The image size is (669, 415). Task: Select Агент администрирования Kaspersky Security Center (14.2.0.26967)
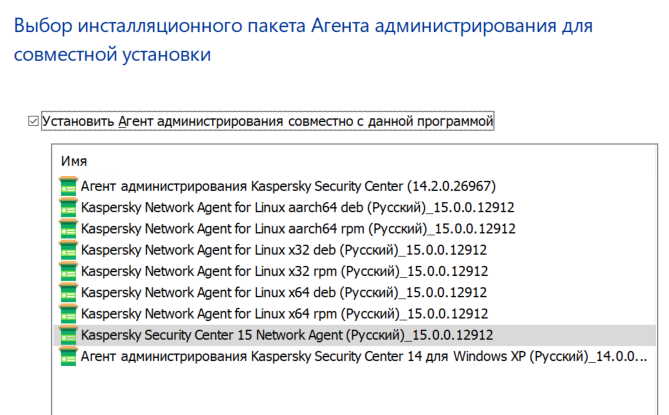288,186
